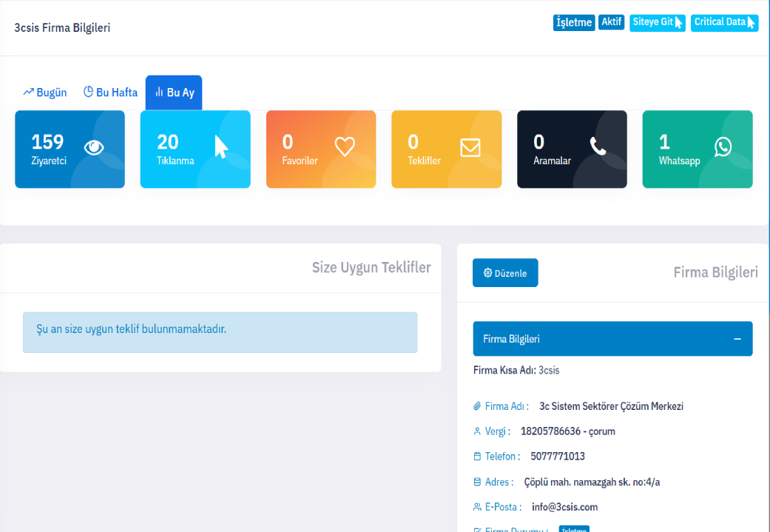Click the WhatsApp logo icon
770x532 pixels.
(x=723, y=147)
